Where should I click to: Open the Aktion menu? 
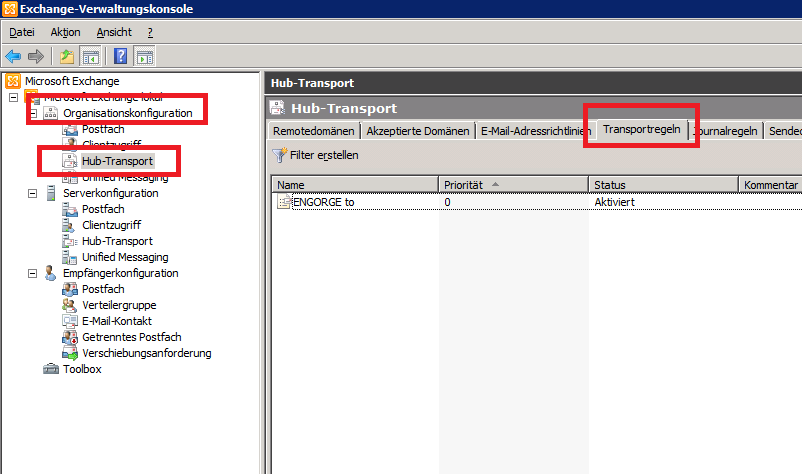(x=65, y=32)
